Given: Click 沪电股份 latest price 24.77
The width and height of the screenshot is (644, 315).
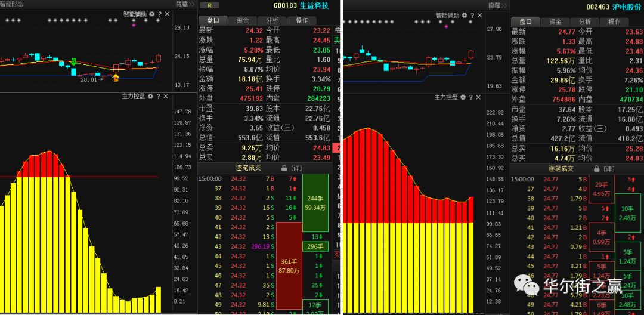Looking at the screenshot, I should (x=567, y=32).
